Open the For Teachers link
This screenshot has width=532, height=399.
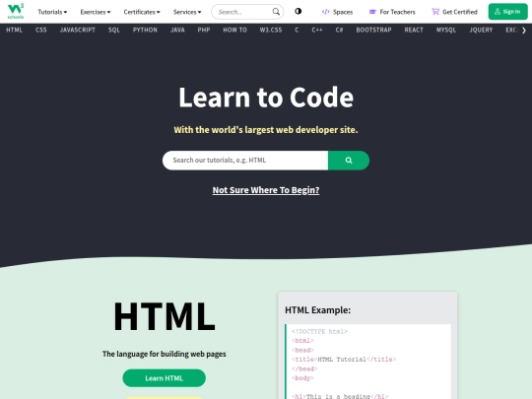tap(392, 12)
